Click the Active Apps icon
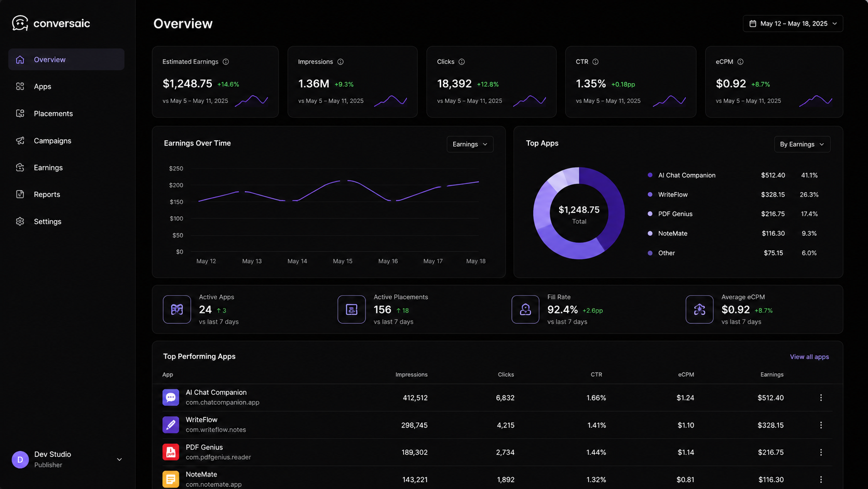The width and height of the screenshot is (868, 489). tap(177, 309)
